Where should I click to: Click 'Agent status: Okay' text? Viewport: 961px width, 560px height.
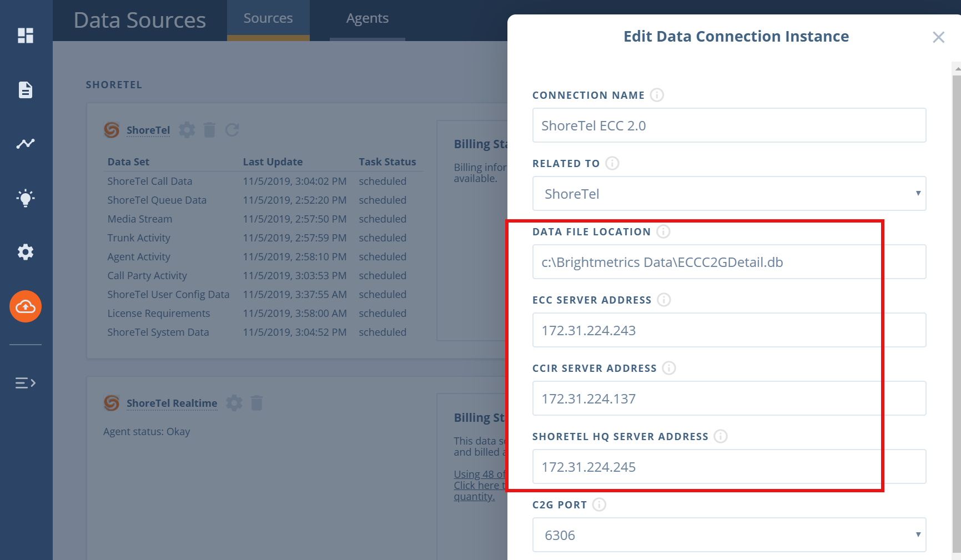pyautogui.click(x=147, y=431)
